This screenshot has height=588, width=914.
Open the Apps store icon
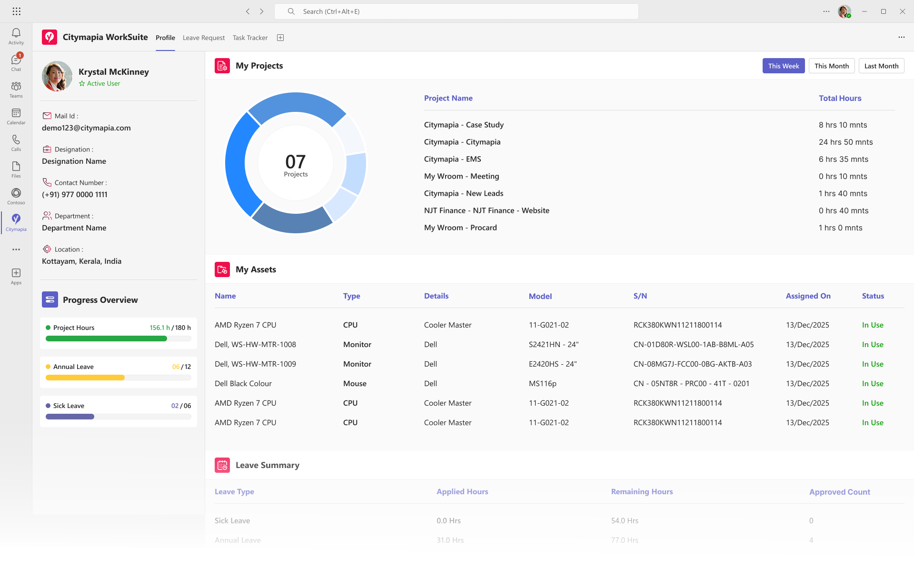pyautogui.click(x=16, y=276)
